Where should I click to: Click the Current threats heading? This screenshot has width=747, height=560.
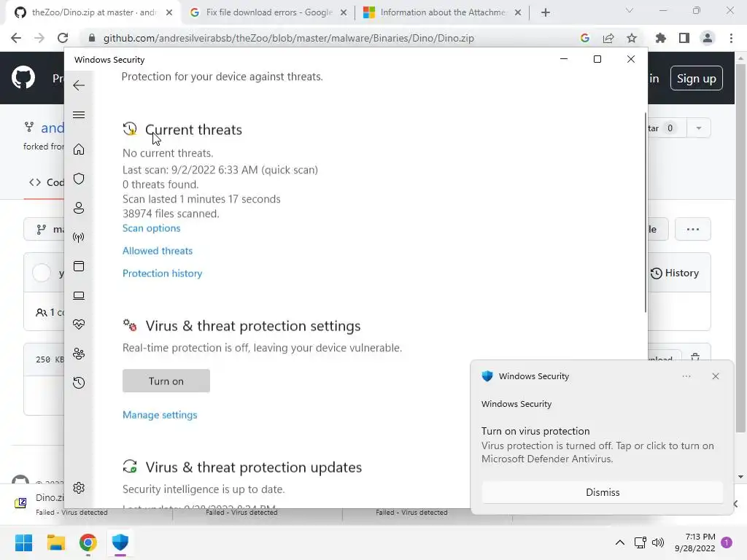point(193,130)
